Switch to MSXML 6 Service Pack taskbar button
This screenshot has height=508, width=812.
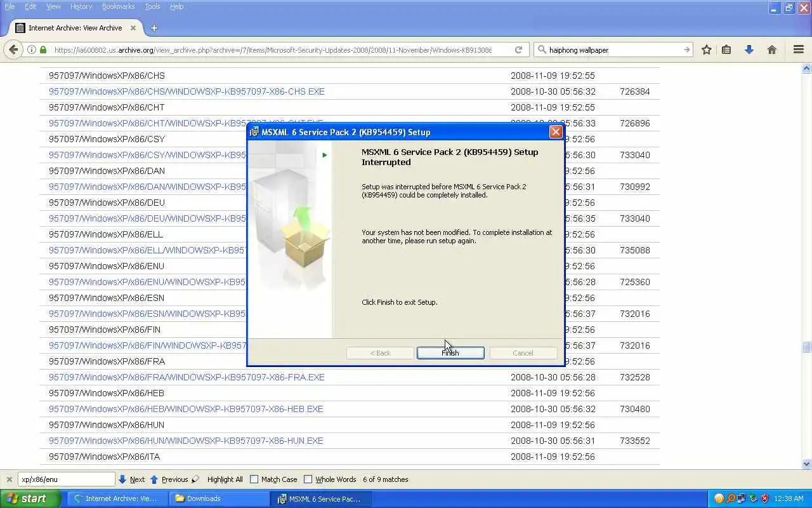pos(320,498)
